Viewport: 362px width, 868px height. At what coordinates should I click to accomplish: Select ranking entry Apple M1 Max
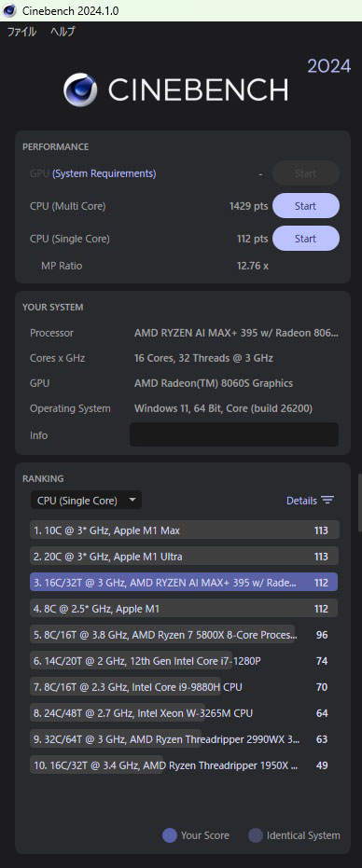tap(184, 530)
